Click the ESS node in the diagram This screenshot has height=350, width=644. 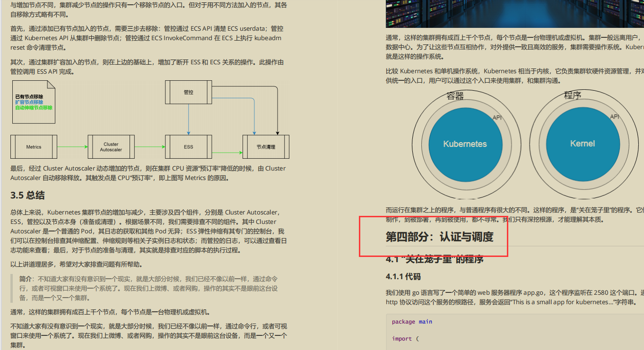[188, 147]
